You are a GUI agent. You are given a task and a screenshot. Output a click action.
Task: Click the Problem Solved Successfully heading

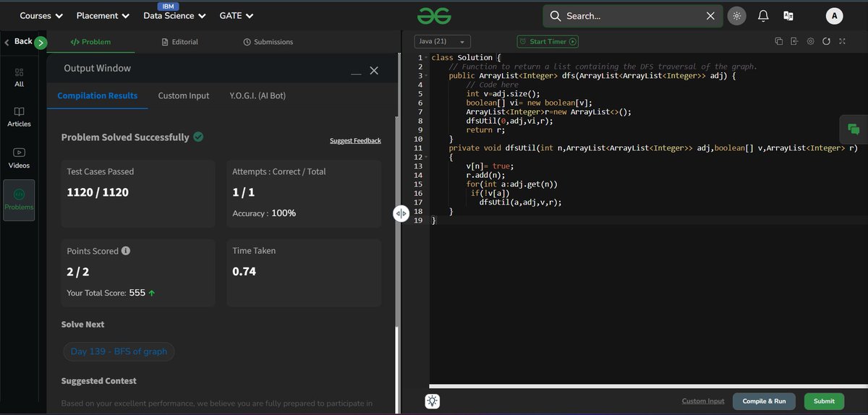[125, 137]
